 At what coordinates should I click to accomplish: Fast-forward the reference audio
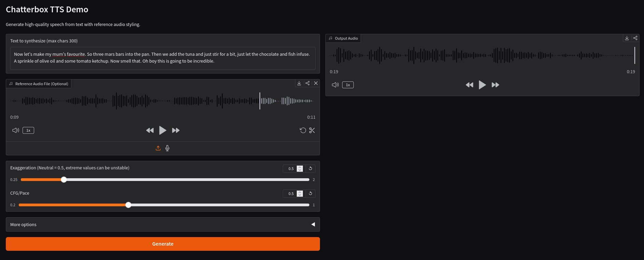click(x=176, y=130)
